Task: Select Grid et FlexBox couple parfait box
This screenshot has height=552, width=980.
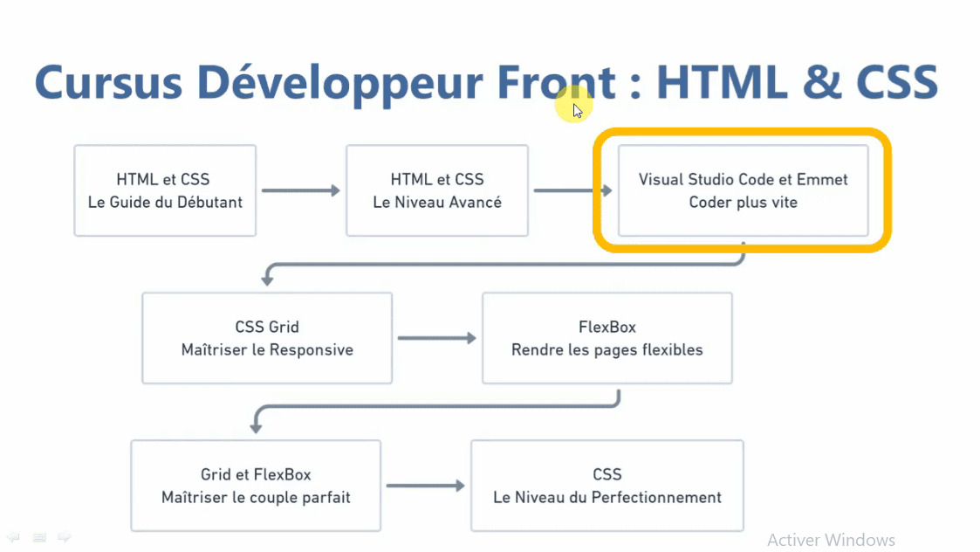Action: click(x=256, y=486)
